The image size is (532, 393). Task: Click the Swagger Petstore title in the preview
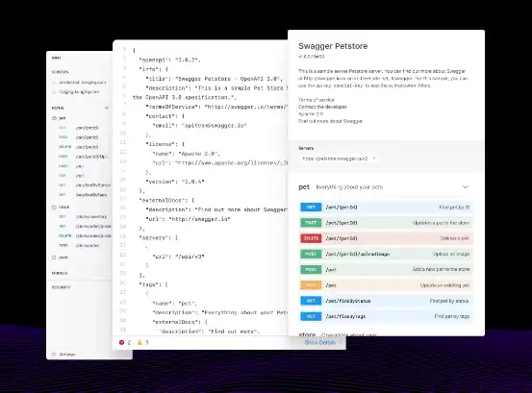pyautogui.click(x=333, y=46)
